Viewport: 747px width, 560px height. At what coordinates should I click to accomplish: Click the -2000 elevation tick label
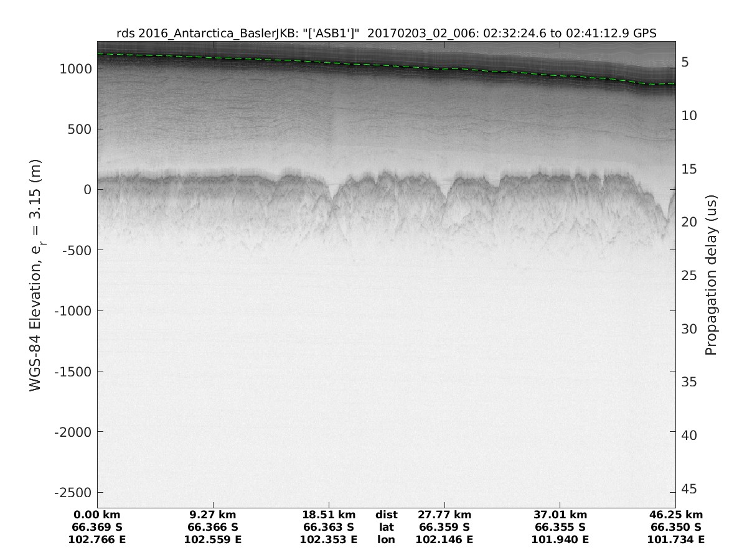click(73, 432)
